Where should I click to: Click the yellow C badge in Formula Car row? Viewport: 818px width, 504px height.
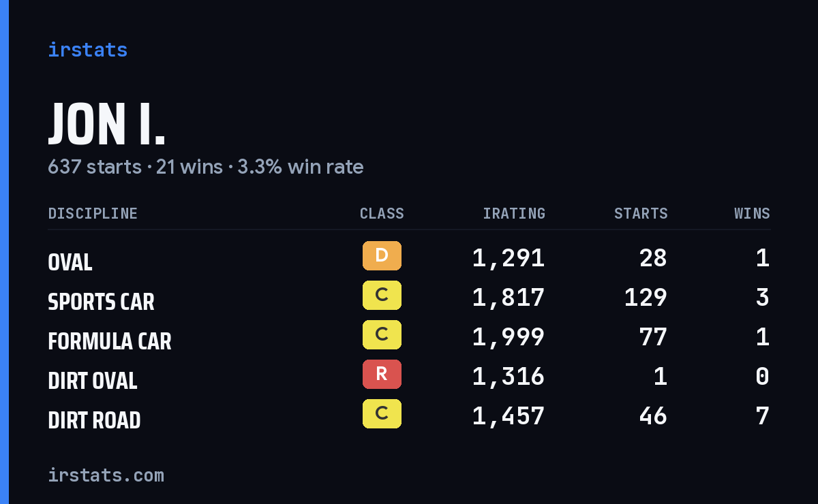[x=382, y=335]
